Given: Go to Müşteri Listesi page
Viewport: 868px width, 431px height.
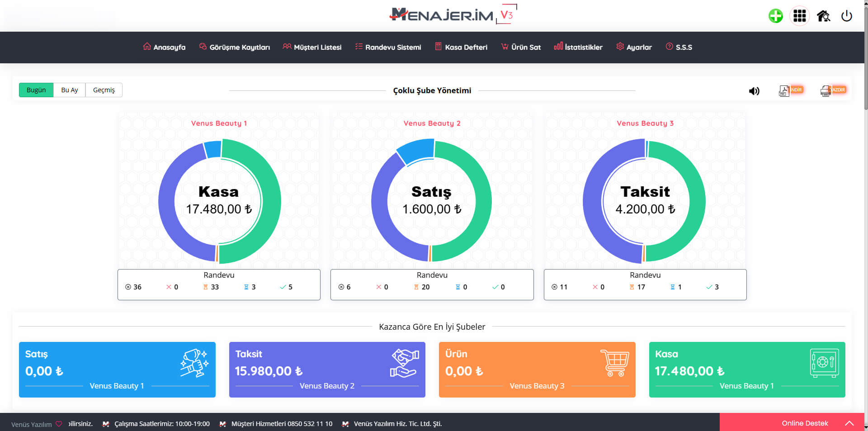Looking at the screenshot, I should [x=312, y=47].
